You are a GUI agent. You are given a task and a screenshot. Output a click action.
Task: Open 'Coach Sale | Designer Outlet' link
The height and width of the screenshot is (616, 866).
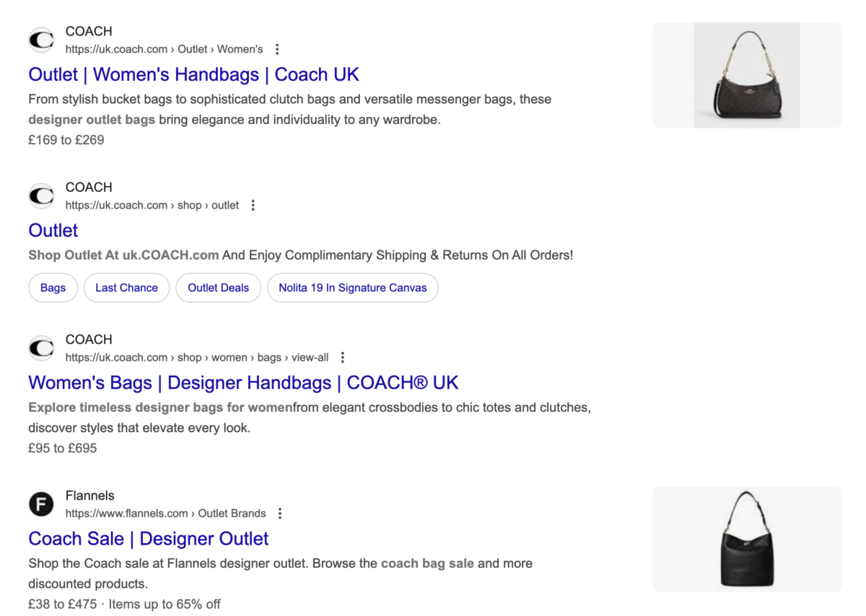pyautogui.click(x=148, y=539)
